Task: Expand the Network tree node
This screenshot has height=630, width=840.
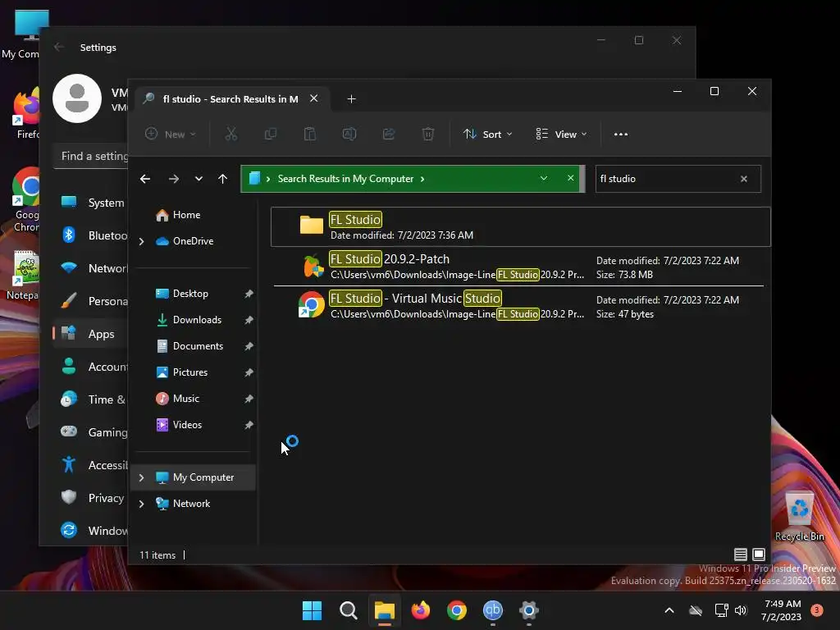Action: (x=141, y=504)
